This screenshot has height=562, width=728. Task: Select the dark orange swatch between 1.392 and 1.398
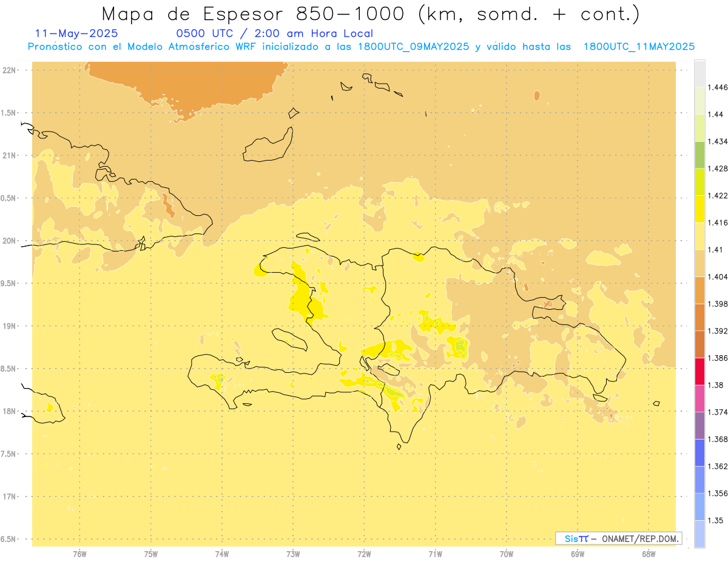tap(699, 317)
